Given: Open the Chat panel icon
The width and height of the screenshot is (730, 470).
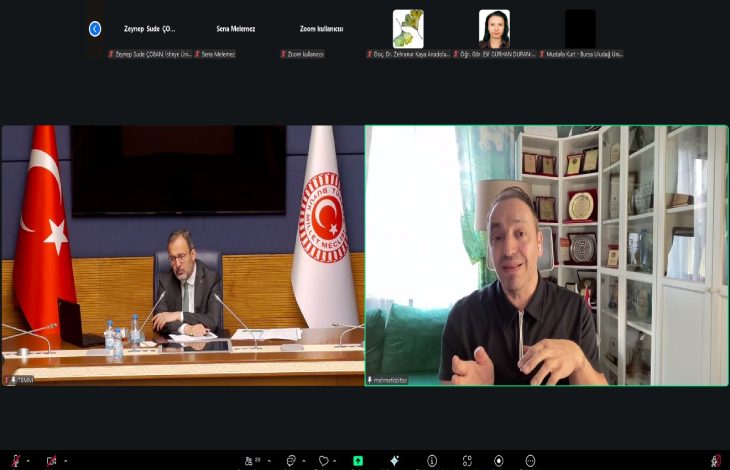Looking at the screenshot, I should point(291,461).
